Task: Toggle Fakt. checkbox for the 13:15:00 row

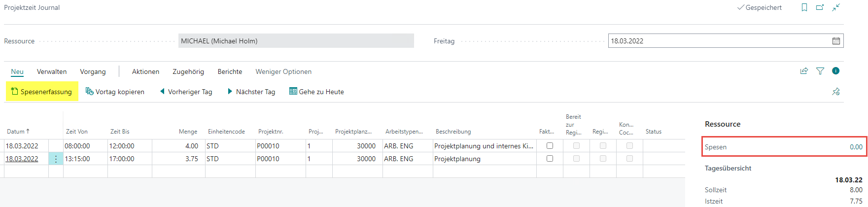Action: click(x=550, y=159)
